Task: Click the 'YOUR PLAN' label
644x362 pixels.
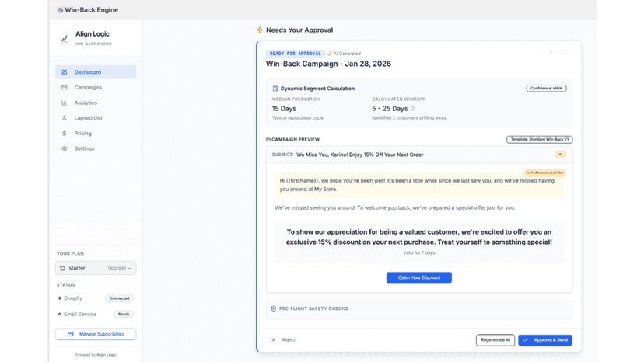Action: (70, 254)
